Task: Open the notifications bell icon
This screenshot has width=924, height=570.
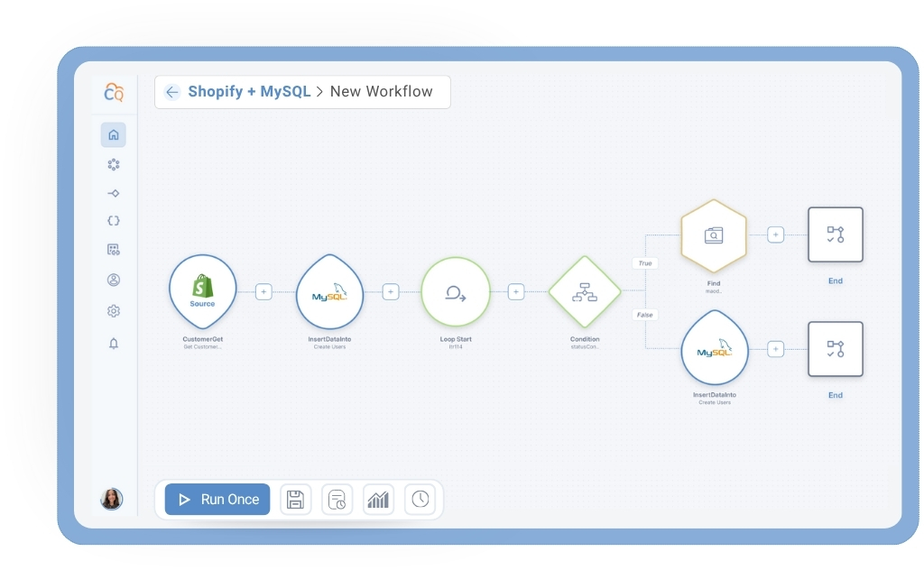Action: 114,344
